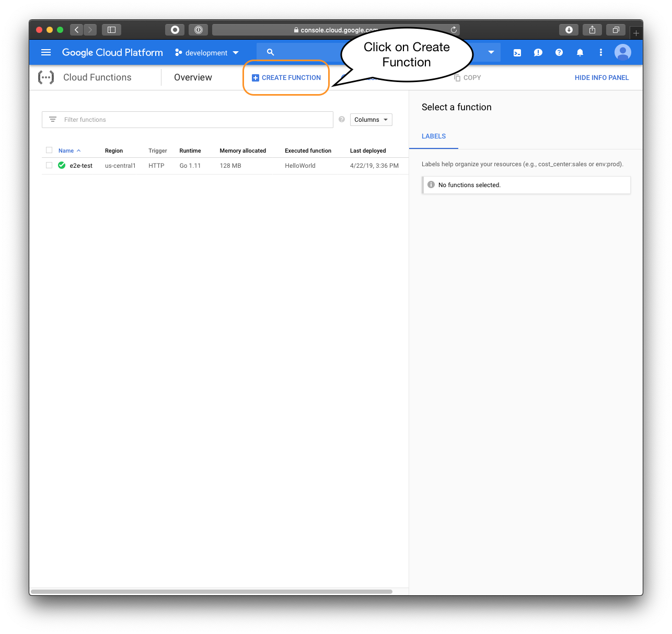Viewport: 672px width, 634px height.
Task: Click the info icon beside No functions selected
Action: (431, 185)
